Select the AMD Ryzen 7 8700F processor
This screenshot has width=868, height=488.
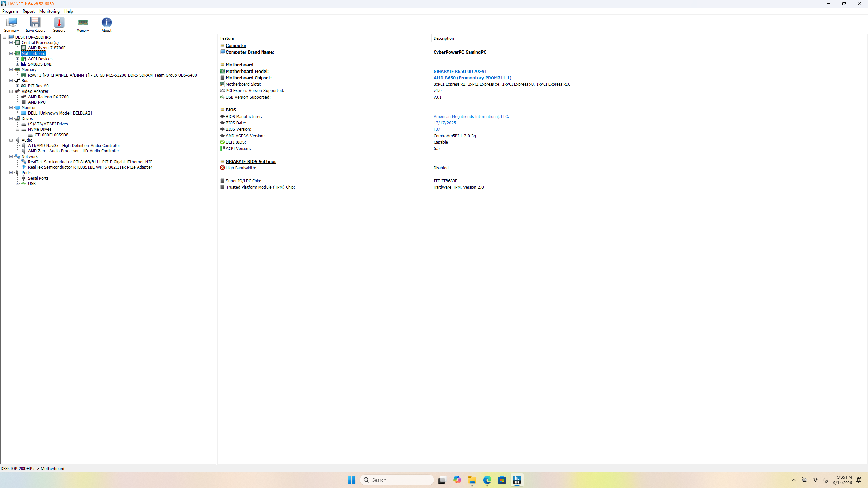coord(47,48)
